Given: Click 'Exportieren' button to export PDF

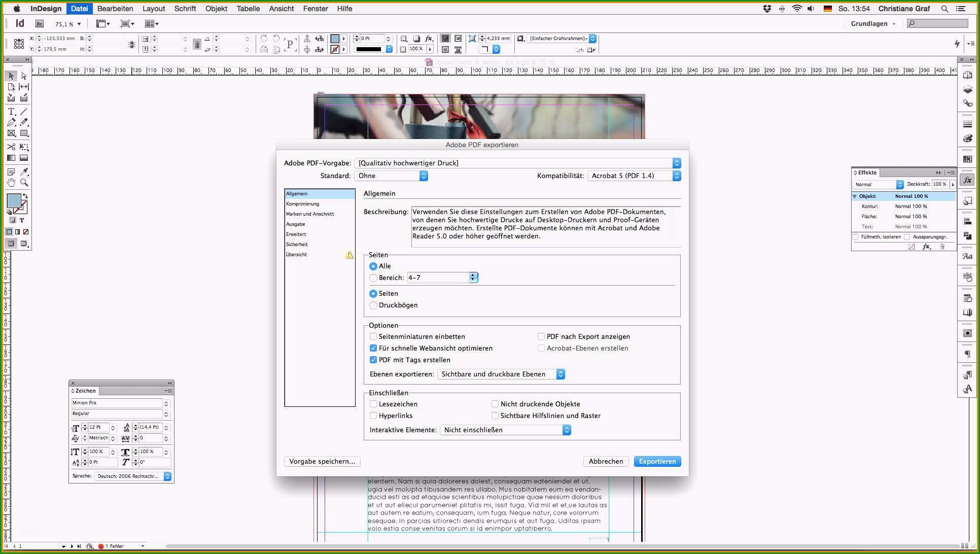Looking at the screenshot, I should [x=657, y=461].
